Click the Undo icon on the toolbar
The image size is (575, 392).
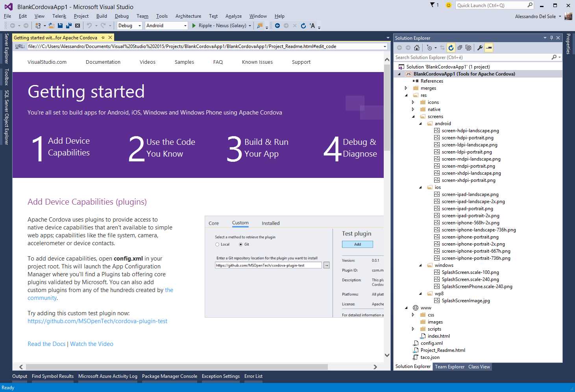coord(90,25)
